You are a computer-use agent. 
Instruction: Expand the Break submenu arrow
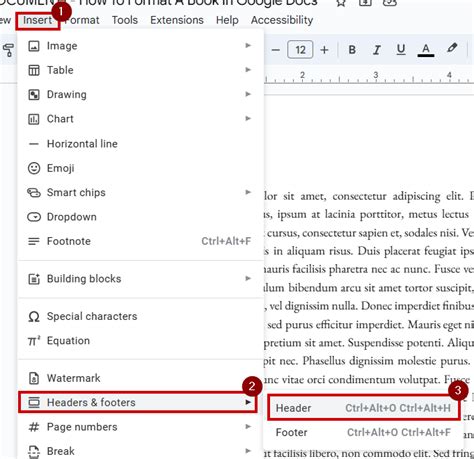click(248, 451)
